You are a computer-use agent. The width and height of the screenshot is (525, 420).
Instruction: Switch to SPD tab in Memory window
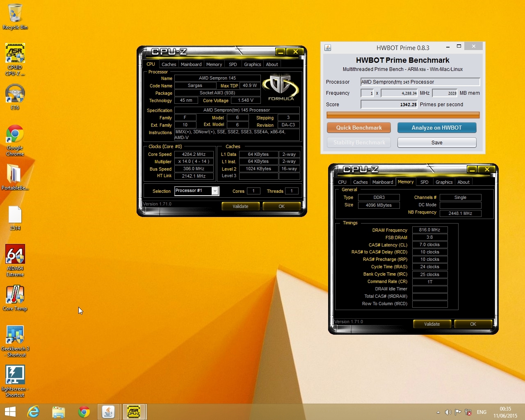[425, 182]
